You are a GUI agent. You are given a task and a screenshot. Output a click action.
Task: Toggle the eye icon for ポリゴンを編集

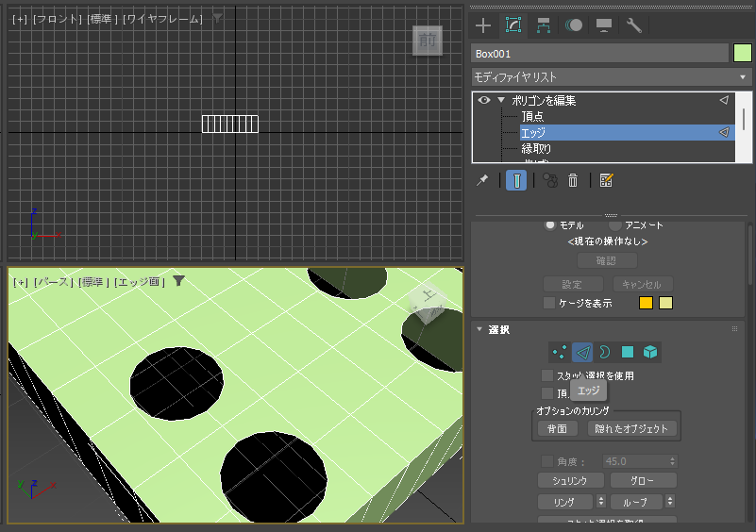484,100
